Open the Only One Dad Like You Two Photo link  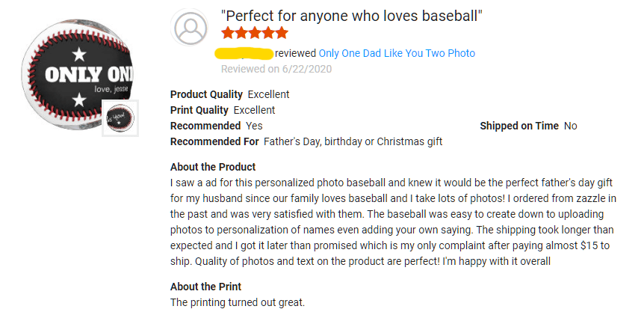397,53
